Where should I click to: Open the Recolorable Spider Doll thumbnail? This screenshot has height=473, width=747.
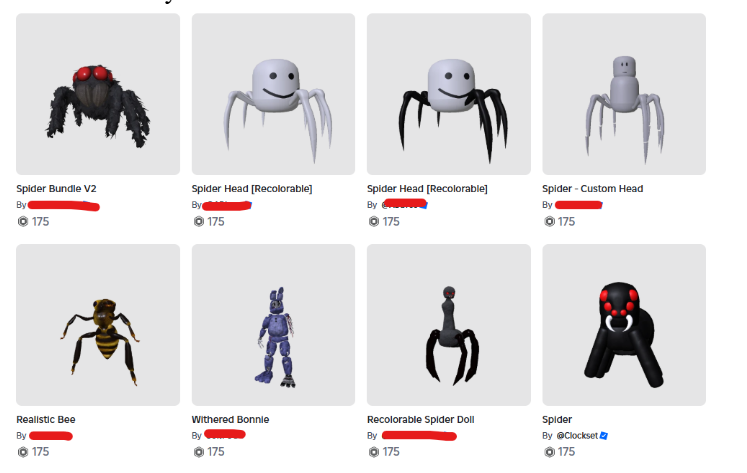pos(449,325)
